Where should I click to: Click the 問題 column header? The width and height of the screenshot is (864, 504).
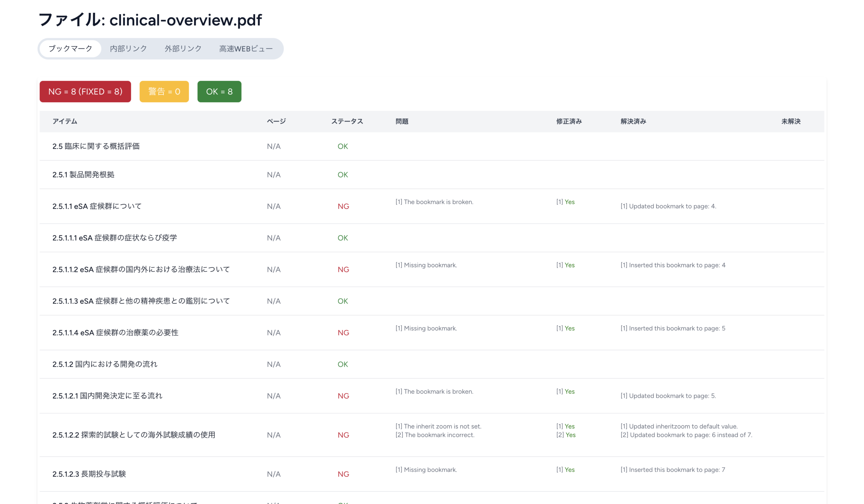(x=402, y=121)
